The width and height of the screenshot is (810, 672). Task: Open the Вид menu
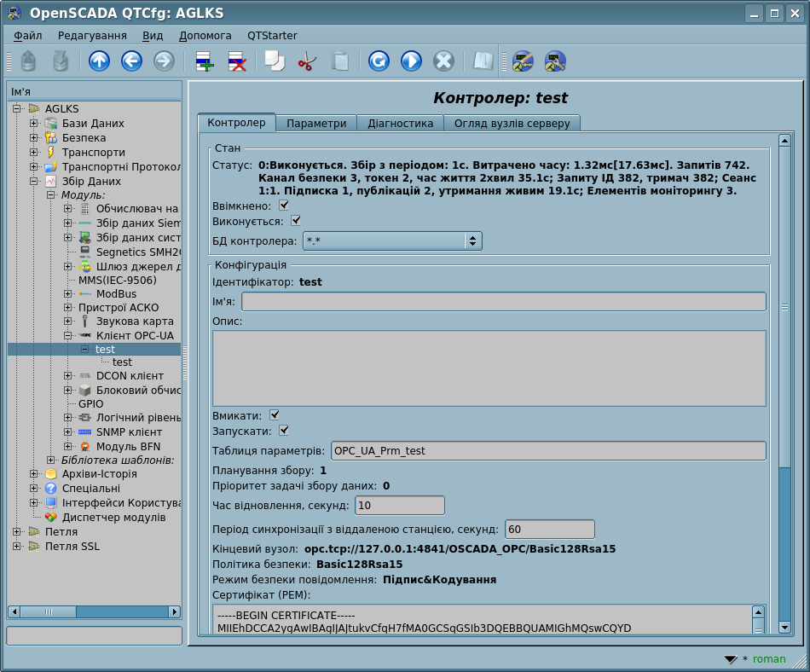pyautogui.click(x=153, y=36)
